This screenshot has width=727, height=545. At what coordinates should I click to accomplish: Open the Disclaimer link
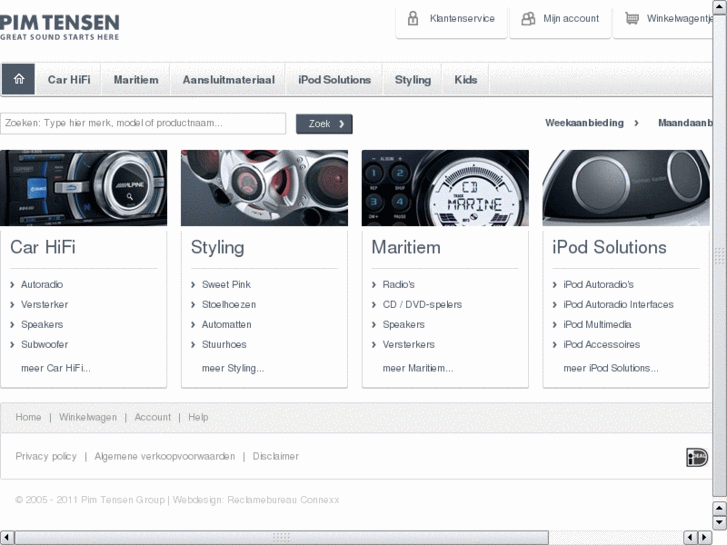click(275, 456)
